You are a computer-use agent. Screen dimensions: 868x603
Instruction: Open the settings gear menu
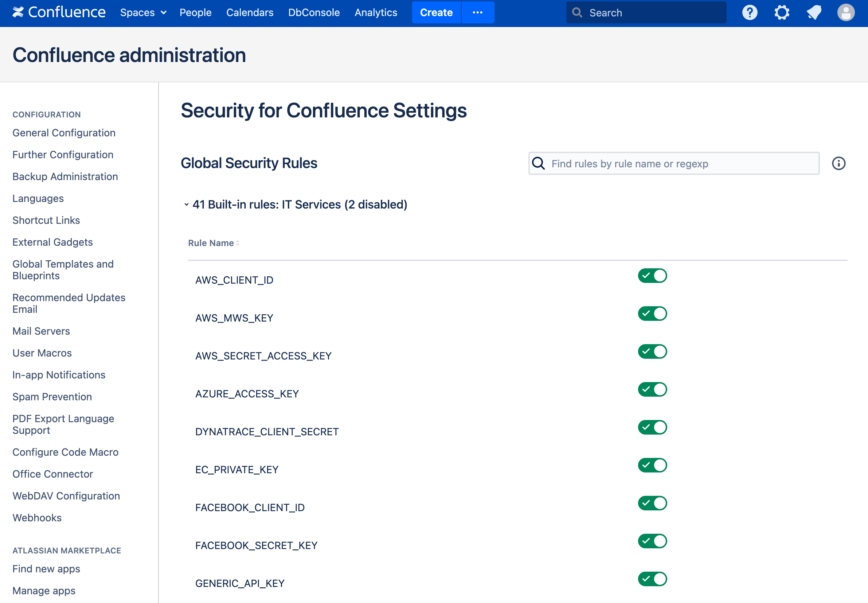pos(782,12)
